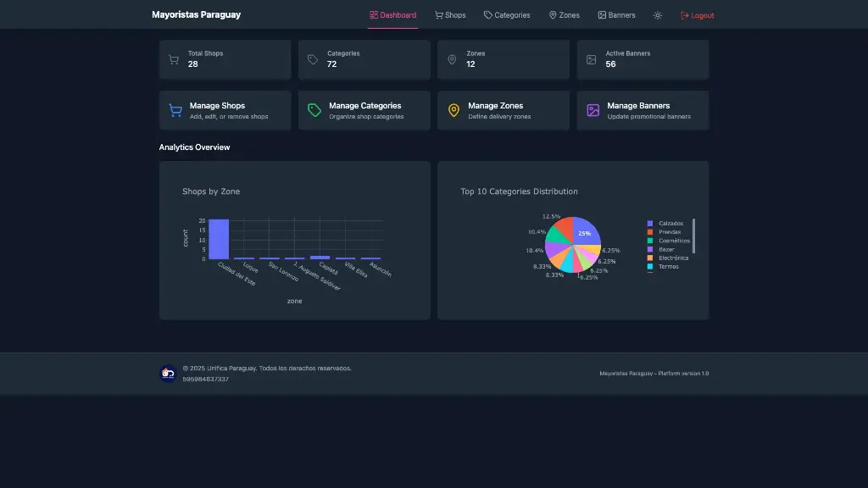
Task: Toggle the Cosméticos legend entry
Action: click(673, 241)
